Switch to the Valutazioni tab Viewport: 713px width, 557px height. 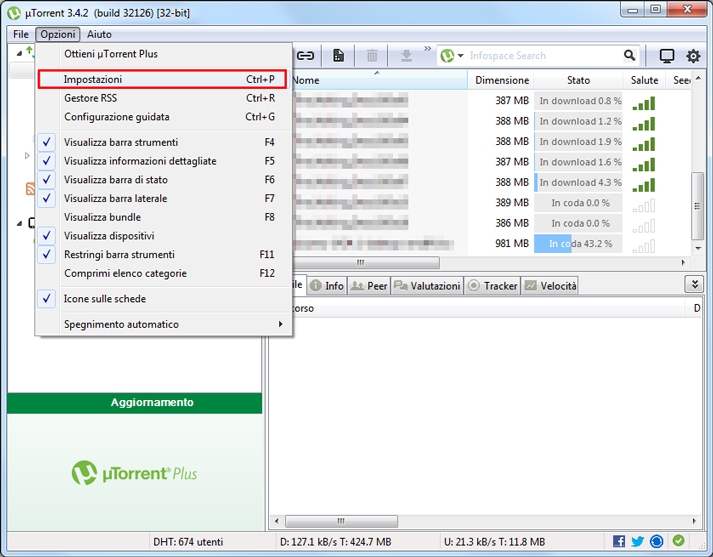coord(427,286)
